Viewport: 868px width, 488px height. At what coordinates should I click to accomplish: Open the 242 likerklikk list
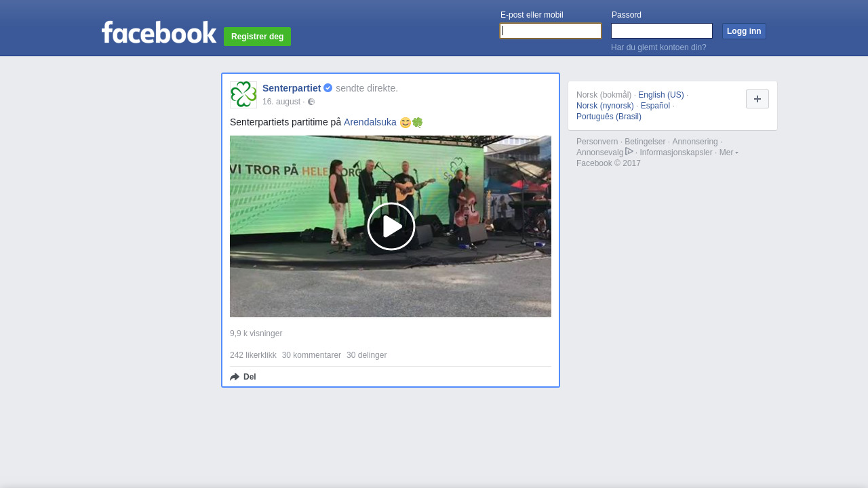click(x=253, y=355)
